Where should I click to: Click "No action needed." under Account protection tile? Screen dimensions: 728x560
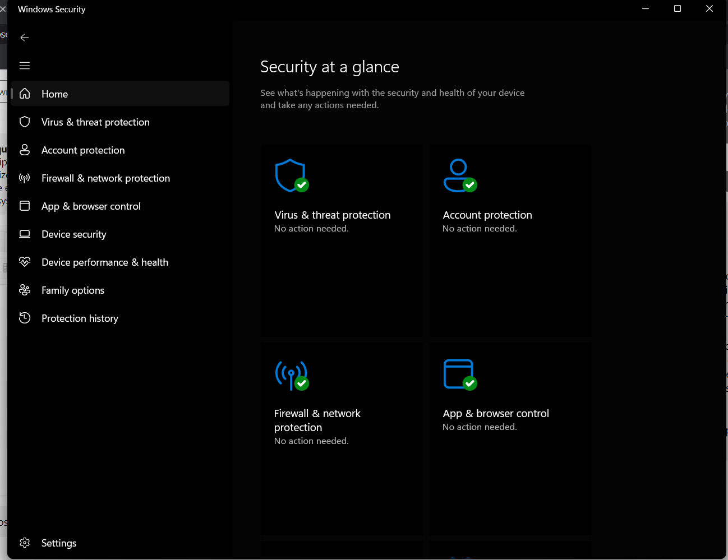click(480, 228)
